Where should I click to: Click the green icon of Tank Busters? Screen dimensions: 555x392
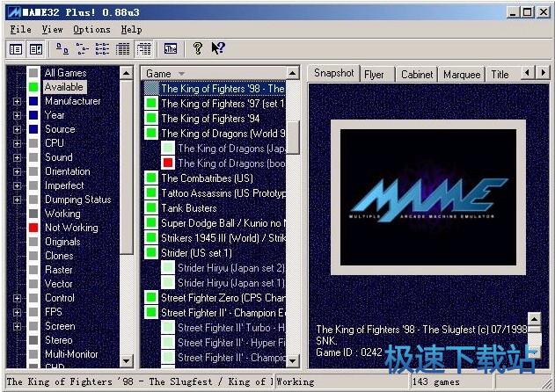[151, 207]
